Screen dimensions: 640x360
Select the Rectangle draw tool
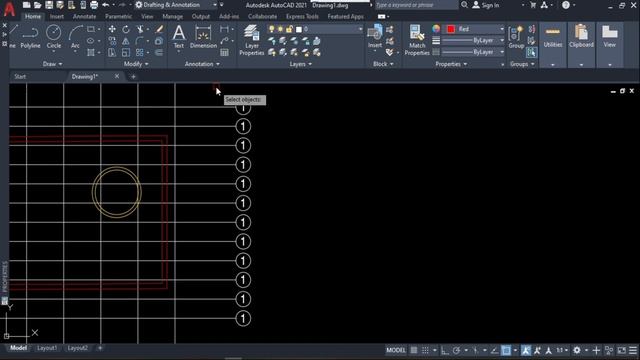coord(91,29)
